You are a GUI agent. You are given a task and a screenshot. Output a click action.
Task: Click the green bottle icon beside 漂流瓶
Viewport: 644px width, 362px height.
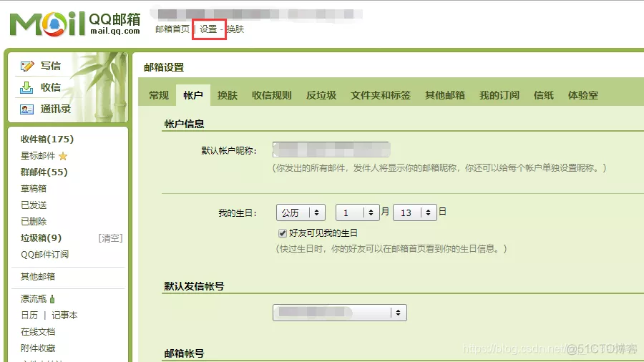(52, 299)
